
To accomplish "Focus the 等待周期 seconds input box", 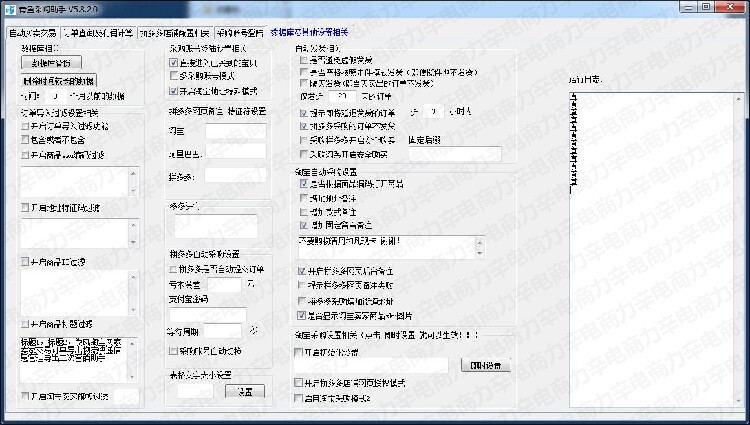I will click(224, 330).
